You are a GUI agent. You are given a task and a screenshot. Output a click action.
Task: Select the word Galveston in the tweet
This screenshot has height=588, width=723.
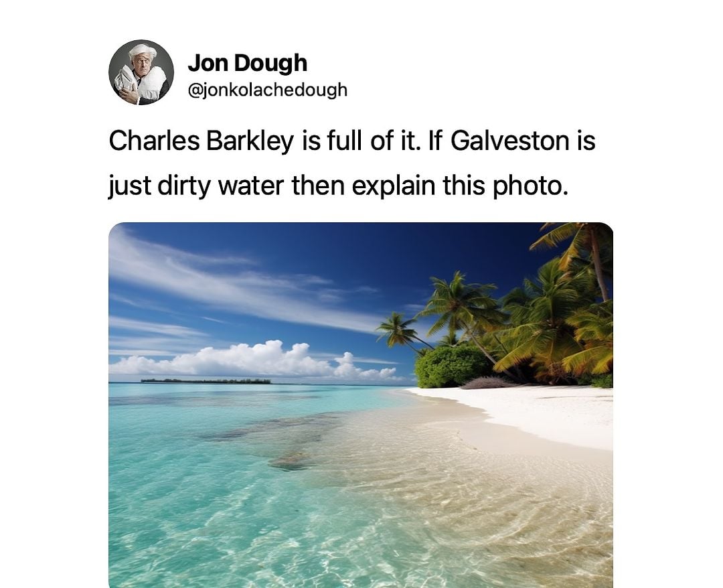pos(509,141)
